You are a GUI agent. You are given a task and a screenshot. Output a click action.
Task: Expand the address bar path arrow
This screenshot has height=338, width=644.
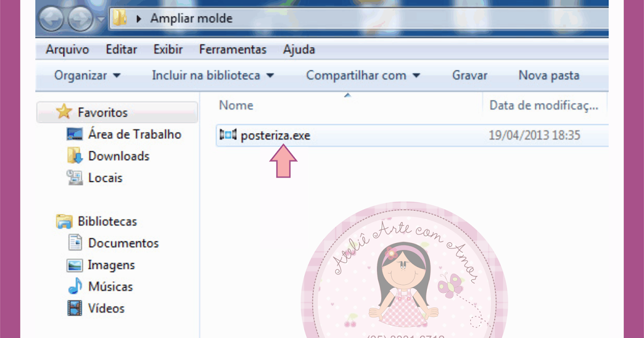(x=139, y=19)
